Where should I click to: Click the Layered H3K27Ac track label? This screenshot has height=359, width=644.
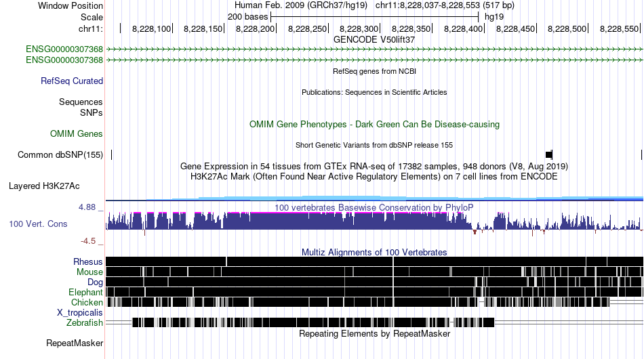pos(44,186)
